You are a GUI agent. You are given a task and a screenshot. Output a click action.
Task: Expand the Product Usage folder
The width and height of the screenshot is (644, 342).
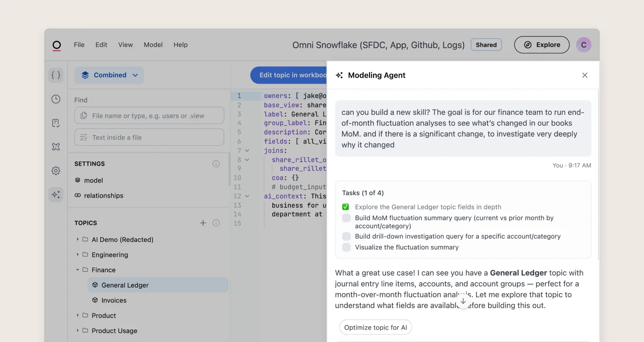pyautogui.click(x=78, y=331)
